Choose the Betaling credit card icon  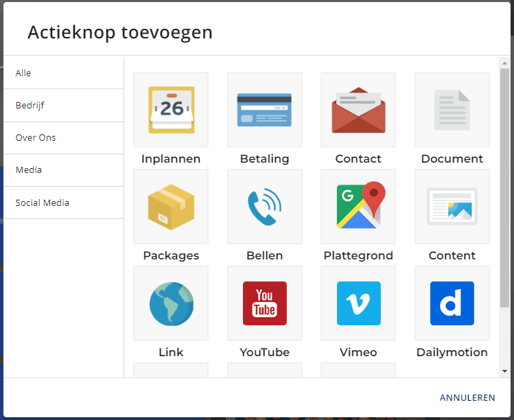coord(264,110)
